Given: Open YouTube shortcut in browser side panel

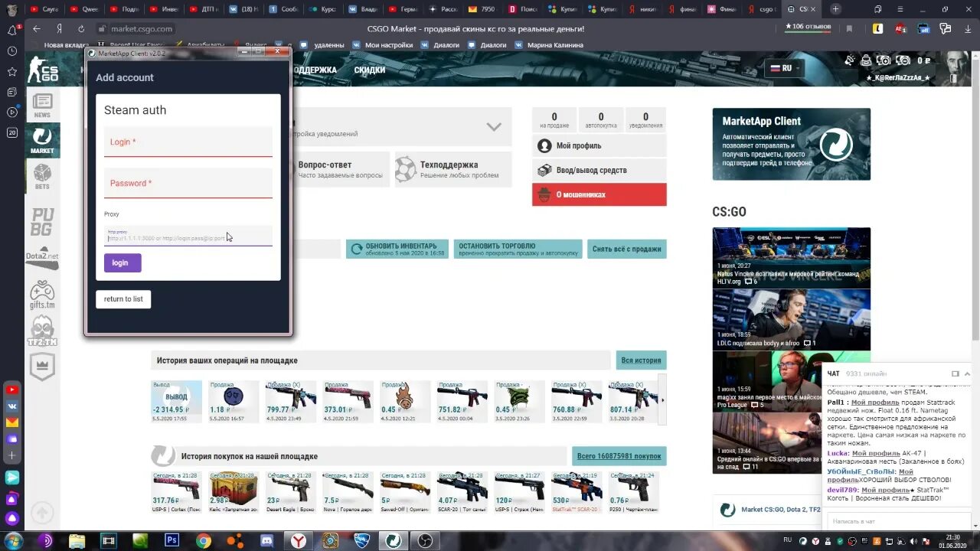Looking at the screenshot, I should pos(11,390).
